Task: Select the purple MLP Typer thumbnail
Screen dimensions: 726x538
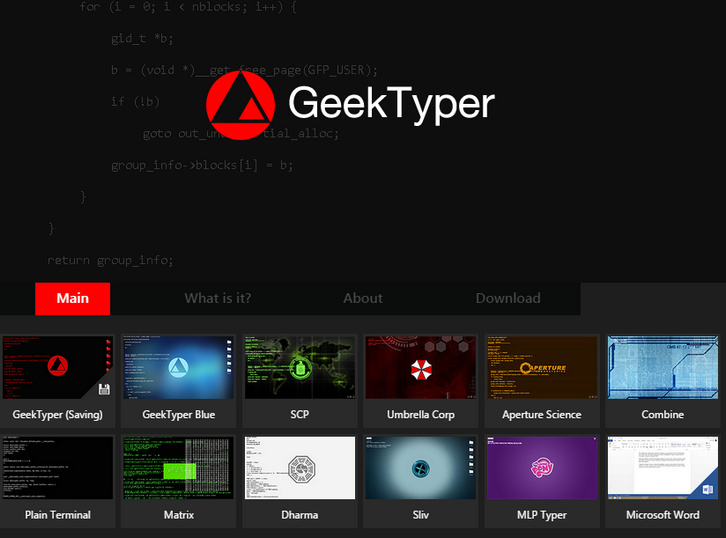Action: point(541,467)
